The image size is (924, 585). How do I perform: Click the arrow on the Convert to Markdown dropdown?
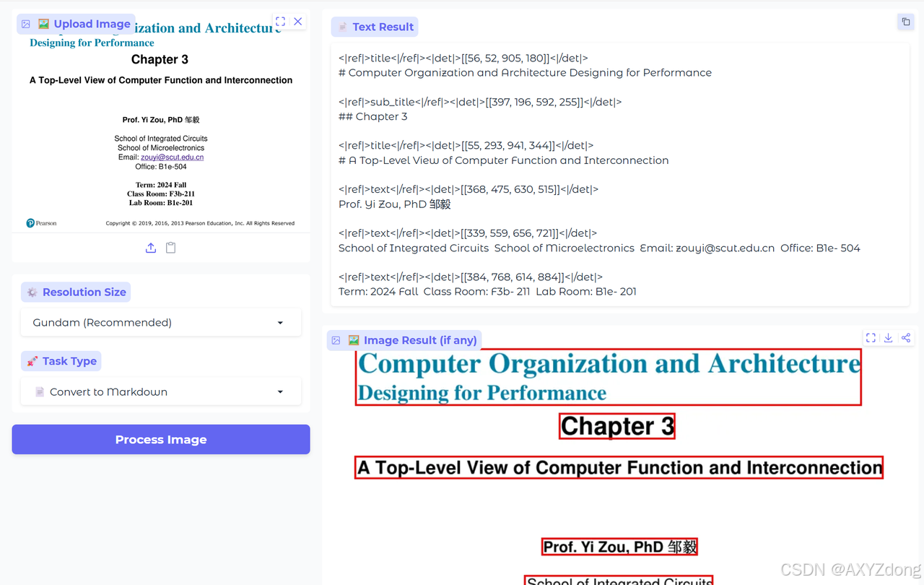280,392
